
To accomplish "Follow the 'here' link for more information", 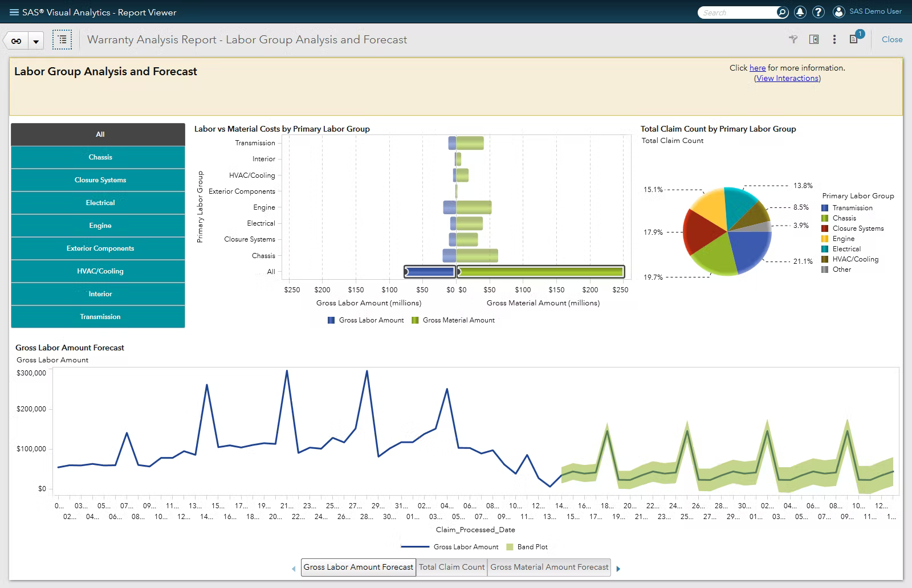I will tap(758, 68).
